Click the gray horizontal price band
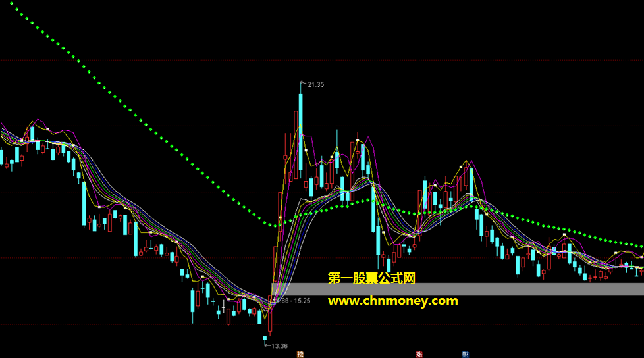Screen dimensions: 644x358 (458, 289)
